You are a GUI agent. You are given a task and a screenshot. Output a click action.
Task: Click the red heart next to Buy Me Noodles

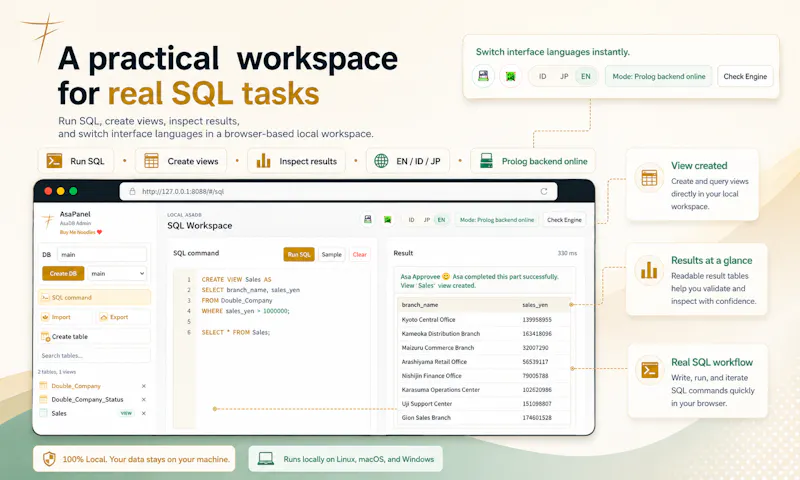pyautogui.click(x=99, y=232)
